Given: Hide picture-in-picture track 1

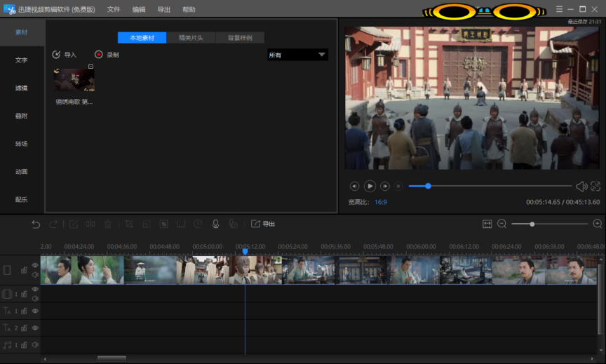Looking at the screenshot, I should pos(35,289).
